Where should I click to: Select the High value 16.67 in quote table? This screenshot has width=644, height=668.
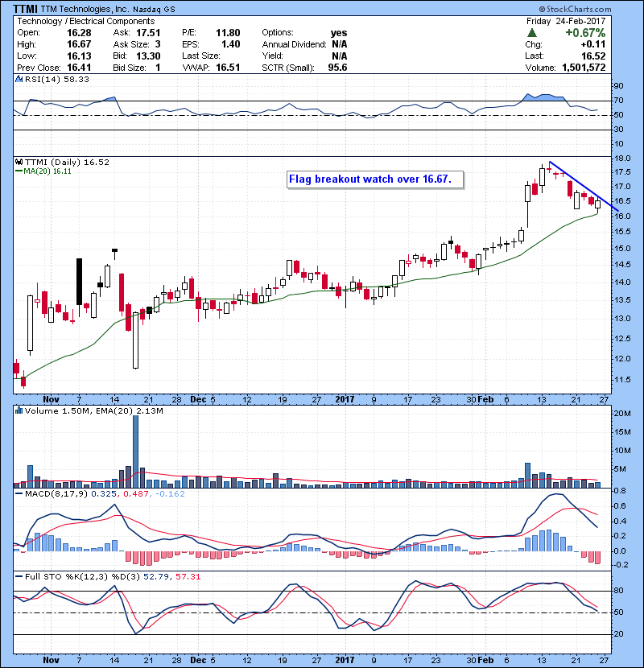(79, 44)
